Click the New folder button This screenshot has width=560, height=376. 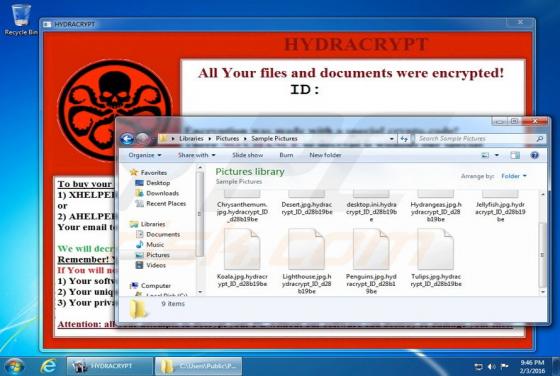point(325,155)
